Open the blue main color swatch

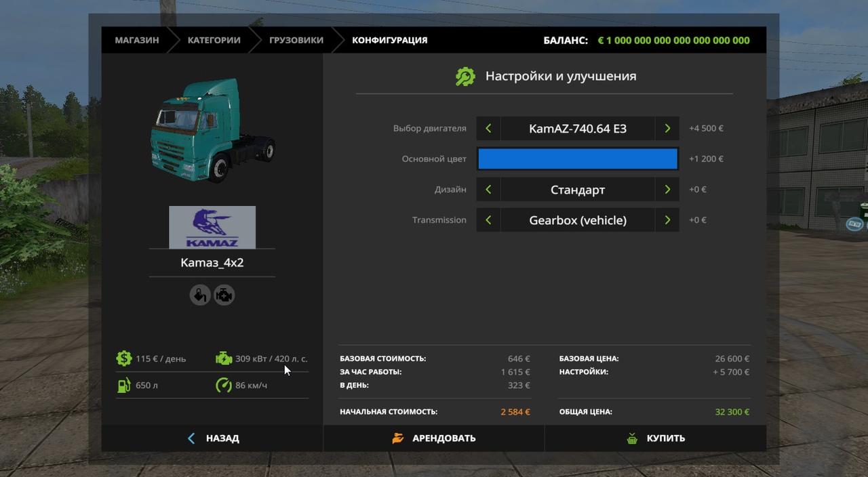coord(578,159)
